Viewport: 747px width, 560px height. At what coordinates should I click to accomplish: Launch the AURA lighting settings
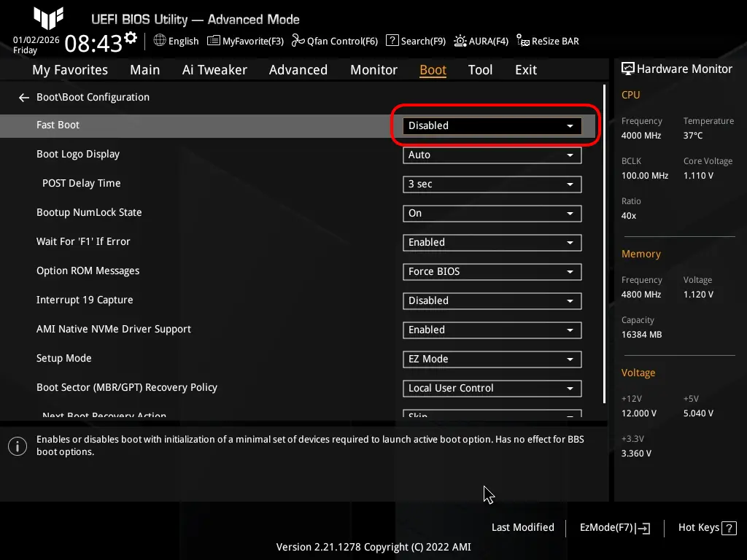click(481, 41)
